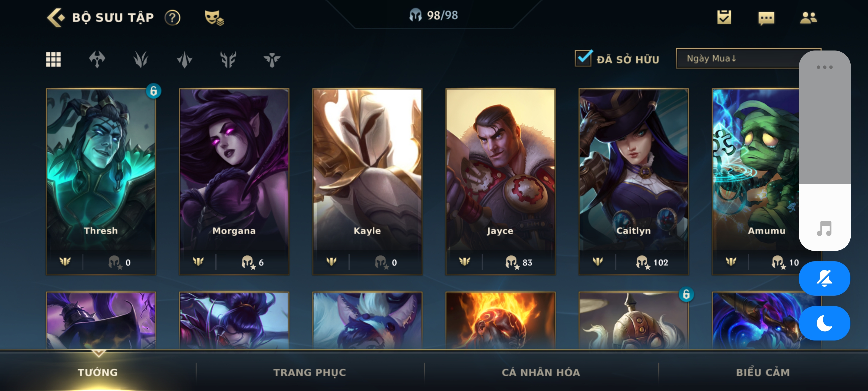Toggle the silent mode bell button
868x391 pixels.
click(825, 279)
